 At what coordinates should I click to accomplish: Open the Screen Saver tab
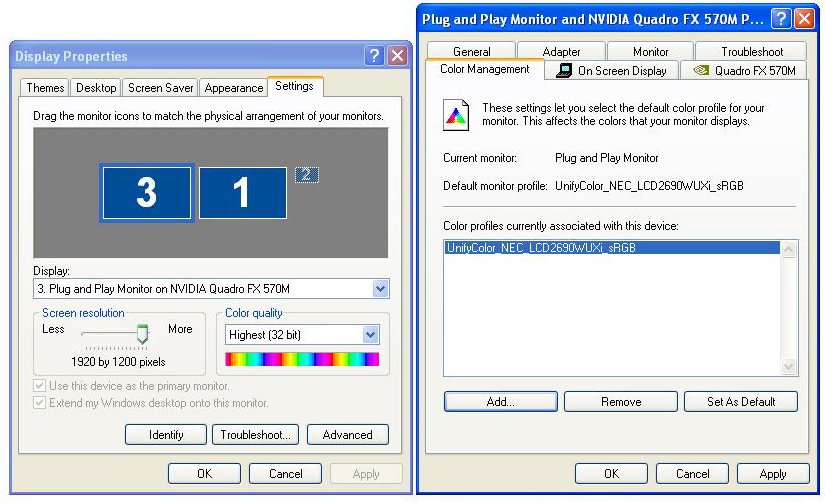160,88
